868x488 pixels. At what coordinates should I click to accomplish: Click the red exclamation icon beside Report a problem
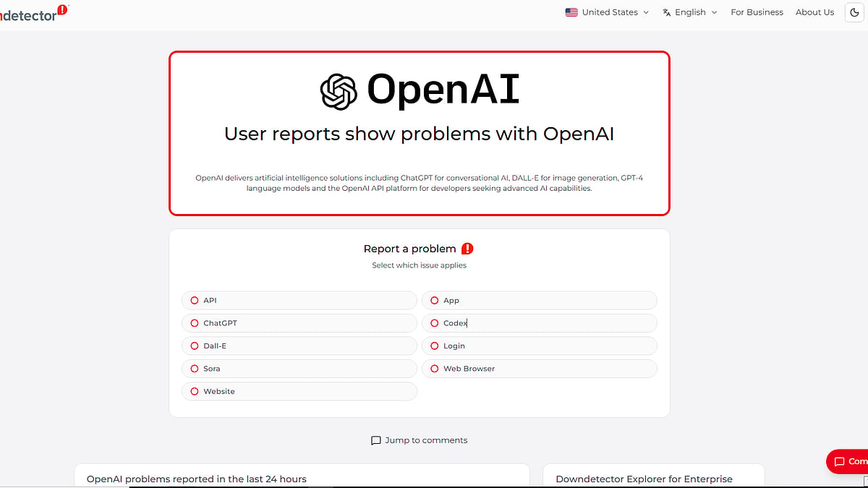[467, 249]
